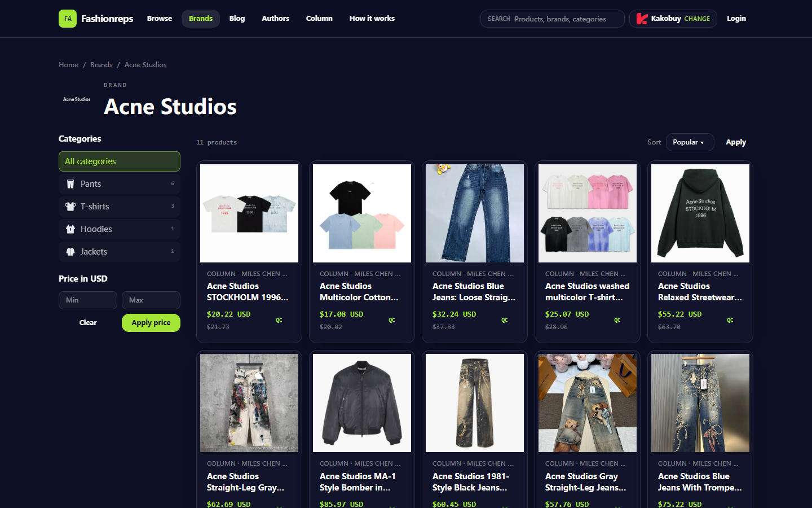Focus the Min price field
Image resolution: width=812 pixels, height=508 pixels.
click(x=88, y=300)
